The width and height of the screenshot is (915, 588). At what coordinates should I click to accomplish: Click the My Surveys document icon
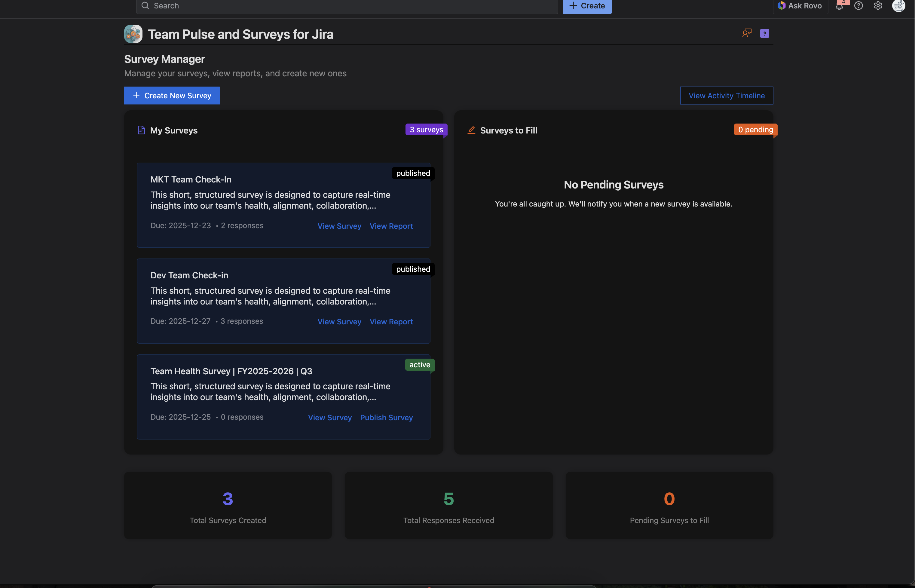(x=141, y=130)
